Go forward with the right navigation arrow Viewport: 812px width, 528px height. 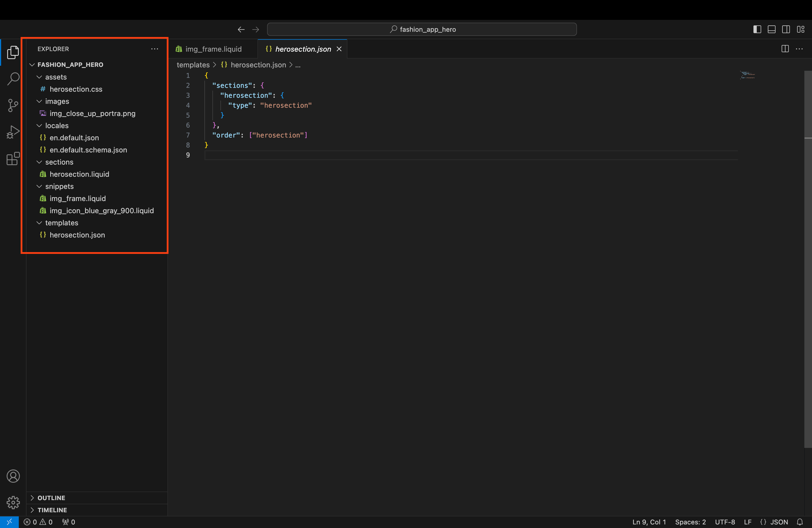[255, 29]
